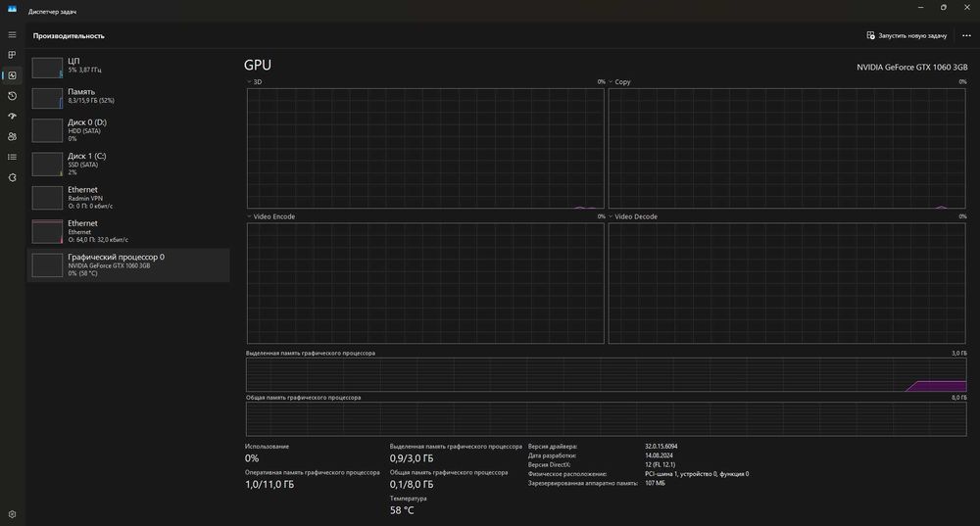Viewport: 980px width, 526px height.
Task: Click the 'Производительность' page title
Action: (69, 35)
